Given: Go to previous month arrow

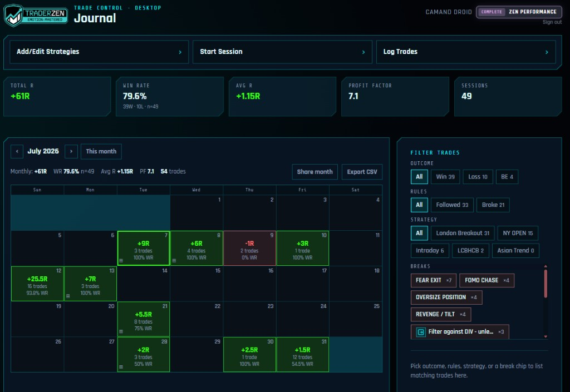Looking at the screenshot, I should point(17,151).
